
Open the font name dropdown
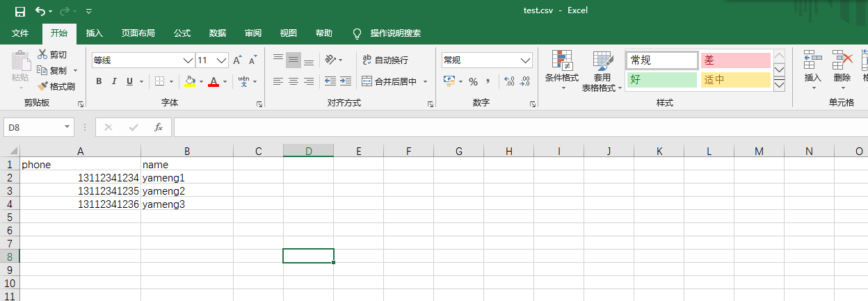pyautogui.click(x=188, y=60)
